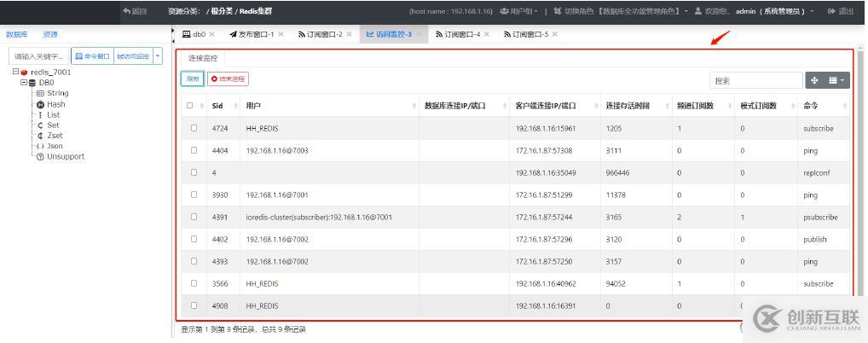Viewport: 868px width, 343px height.
Task: Check the row with Sid 4404
Action: coord(194,150)
